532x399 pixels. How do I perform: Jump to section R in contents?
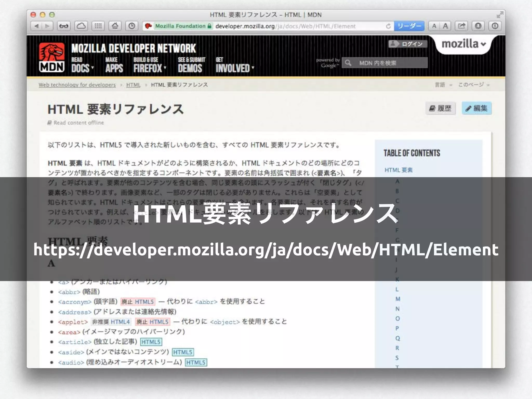coord(397,348)
